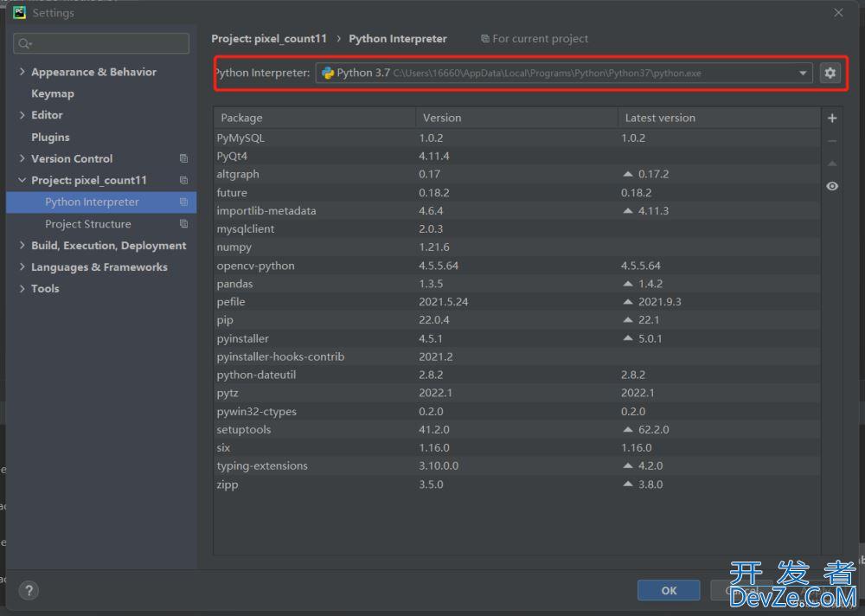
Task: Select the pywin32-ctypes package row
Action: [x=517, y=411]
